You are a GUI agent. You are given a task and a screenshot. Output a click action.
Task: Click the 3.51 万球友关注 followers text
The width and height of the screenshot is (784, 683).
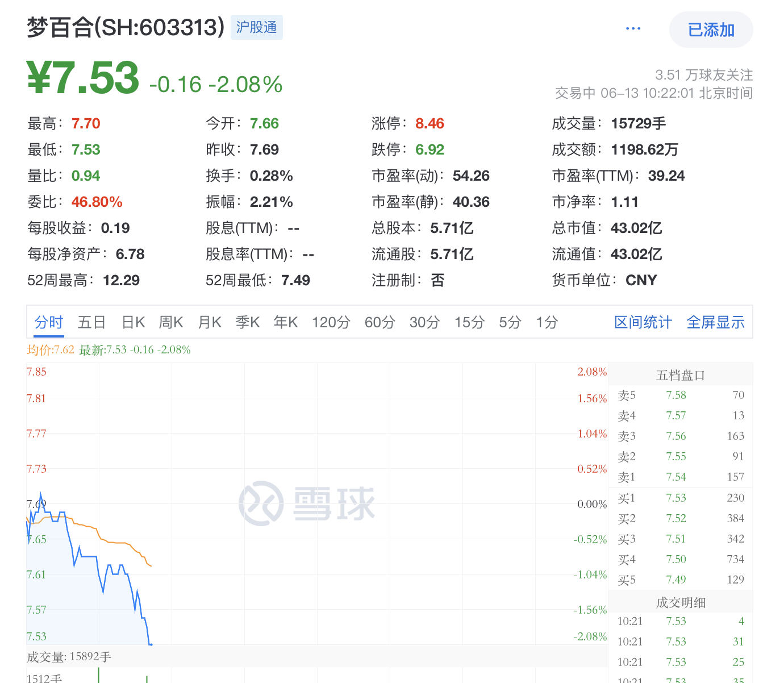click(704, 75)
